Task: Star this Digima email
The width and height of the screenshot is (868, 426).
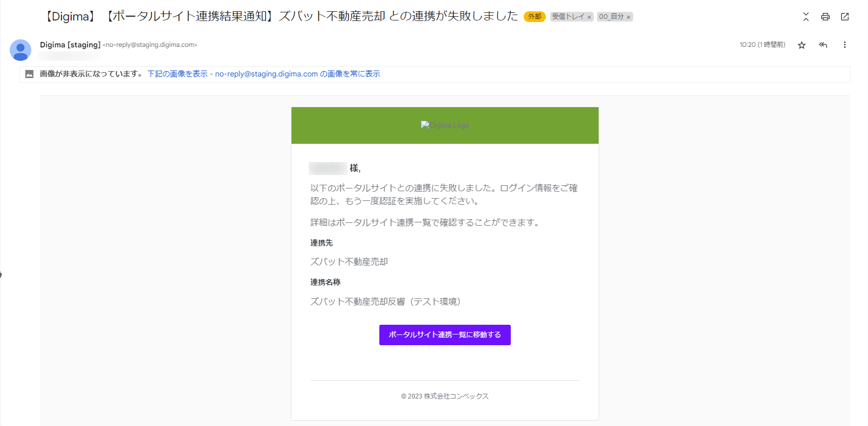Action: pyautogui.click(x=801, y=45)
